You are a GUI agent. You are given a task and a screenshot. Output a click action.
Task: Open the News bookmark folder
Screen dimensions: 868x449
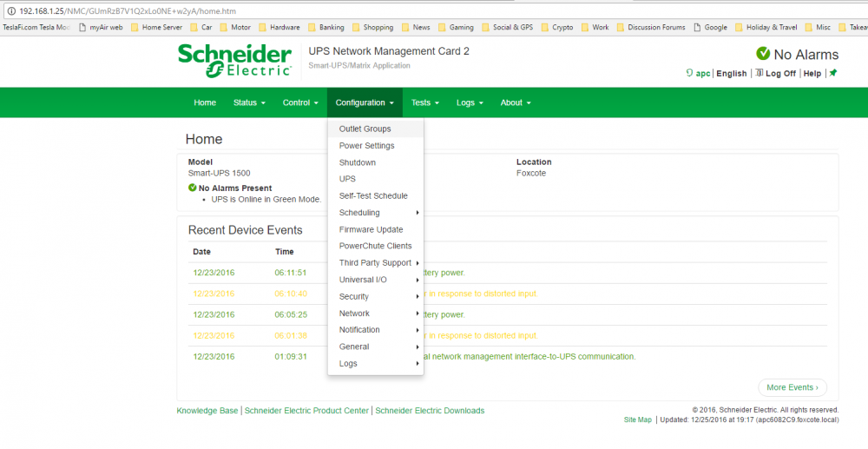(416, 27)
